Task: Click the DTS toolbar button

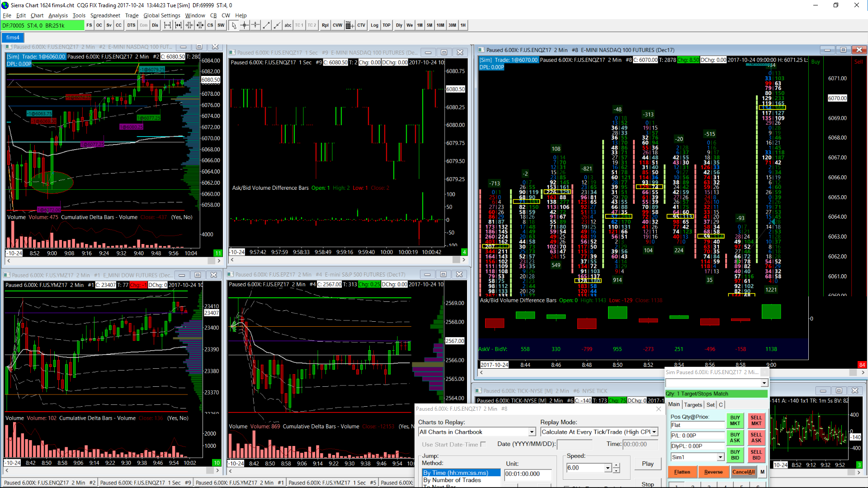Action: [131, 25]
